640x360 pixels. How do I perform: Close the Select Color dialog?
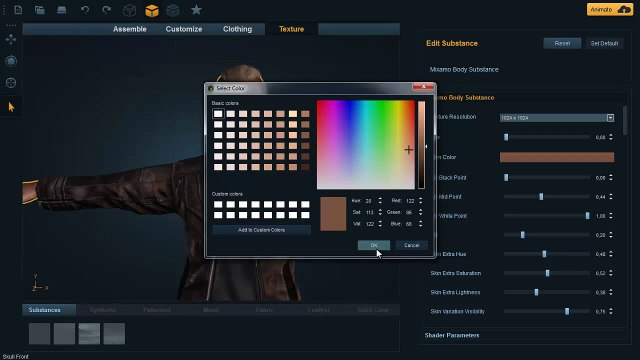[423, 87]
